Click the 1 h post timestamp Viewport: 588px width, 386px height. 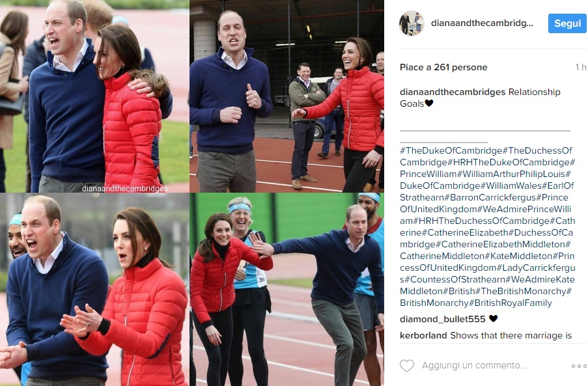[580, 68]
